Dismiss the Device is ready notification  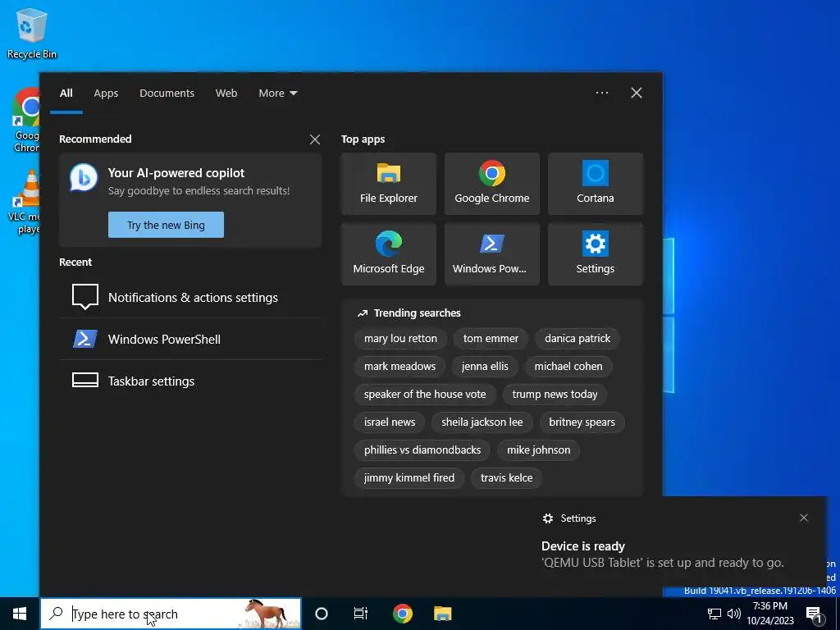point(804,518)
